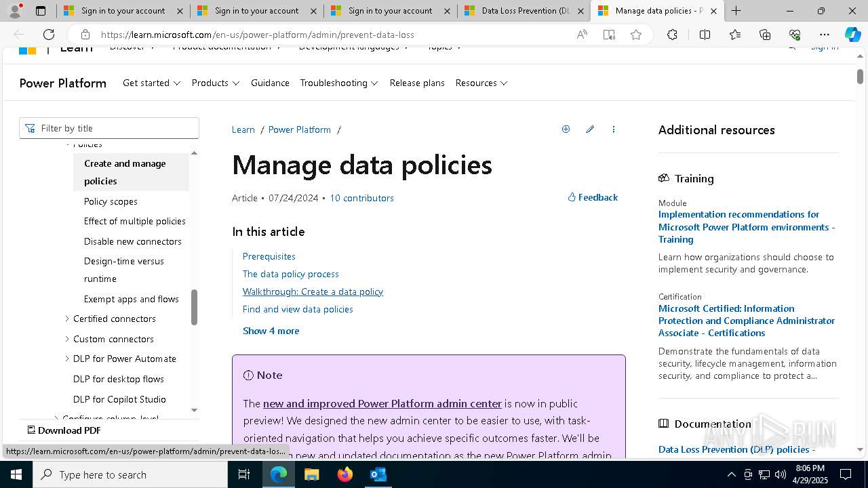Open Microsoft Certified Information Protection link
Image resolution: width=868 pixels, height=488 pixels.
[x=747, y=321]
